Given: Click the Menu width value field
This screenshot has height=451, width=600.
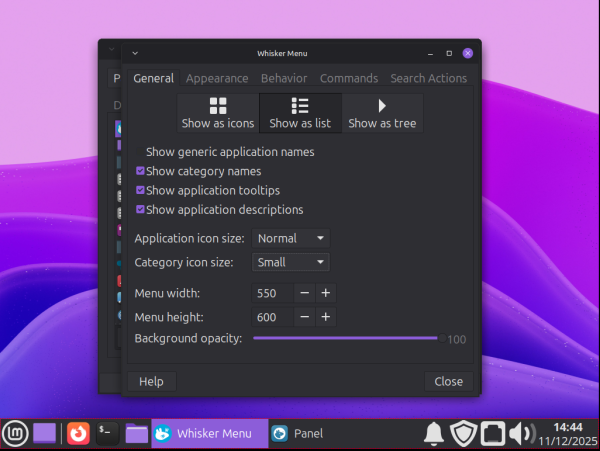Looking at the screenshot, I should point(272,293).
